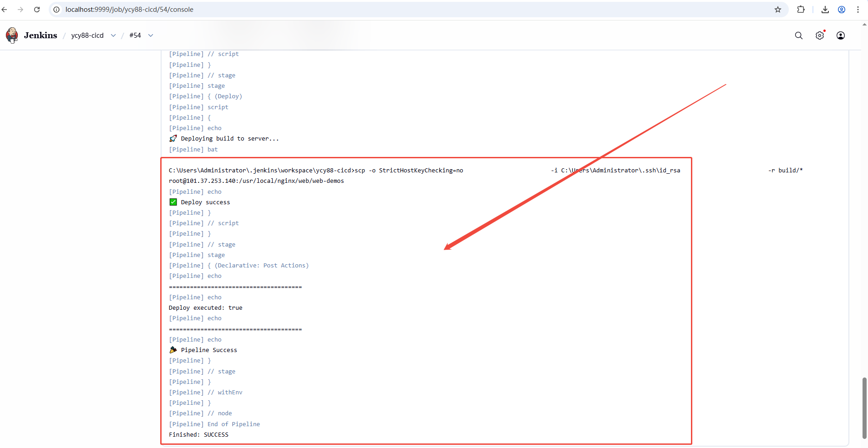Click the "Finished: SUCCESS" console line

[x=199, y=434]
